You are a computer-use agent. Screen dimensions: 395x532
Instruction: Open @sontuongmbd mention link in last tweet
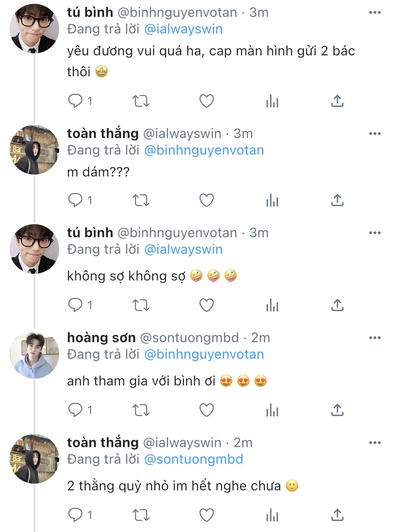click(x=194, y=459)
